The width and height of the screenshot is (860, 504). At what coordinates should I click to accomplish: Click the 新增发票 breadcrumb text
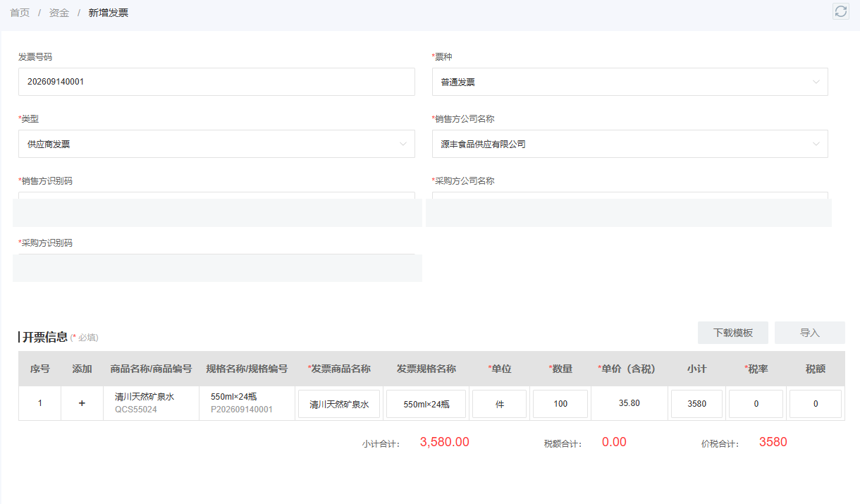(109, 13)
